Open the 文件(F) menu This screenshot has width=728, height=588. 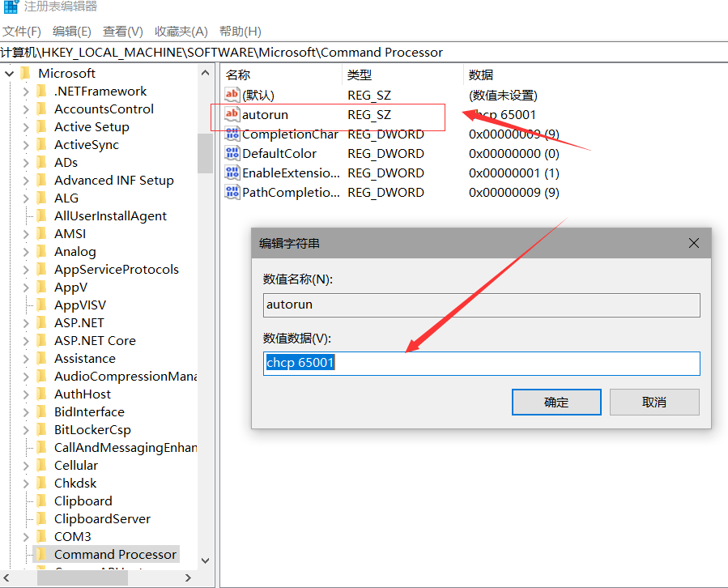click(x=21, y=31)
